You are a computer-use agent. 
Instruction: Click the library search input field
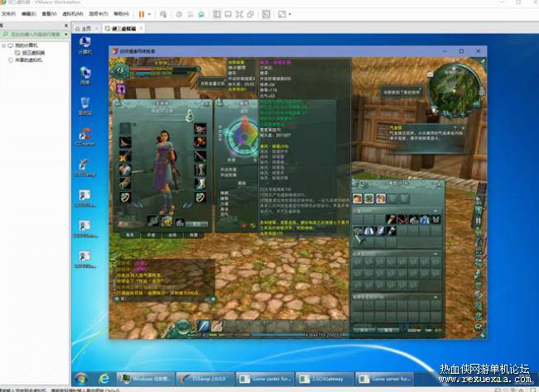[x=32, y=35]
